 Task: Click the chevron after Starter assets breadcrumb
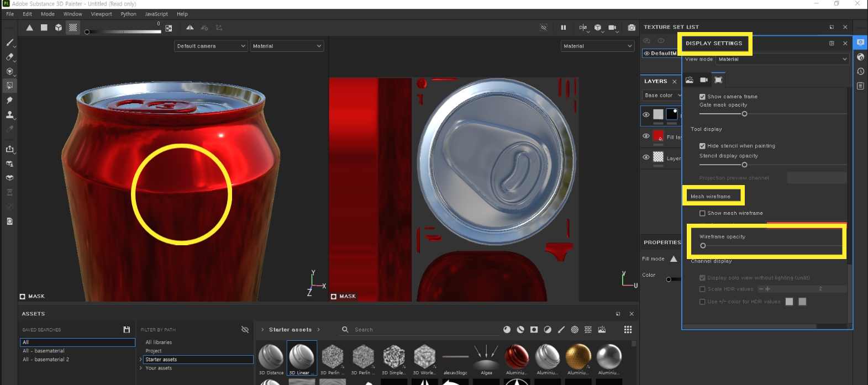pyautogui.click(x=318, y=330)
